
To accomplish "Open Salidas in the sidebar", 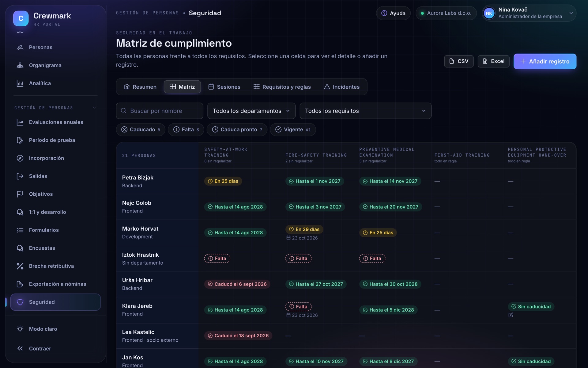I will tap(55, 176).
